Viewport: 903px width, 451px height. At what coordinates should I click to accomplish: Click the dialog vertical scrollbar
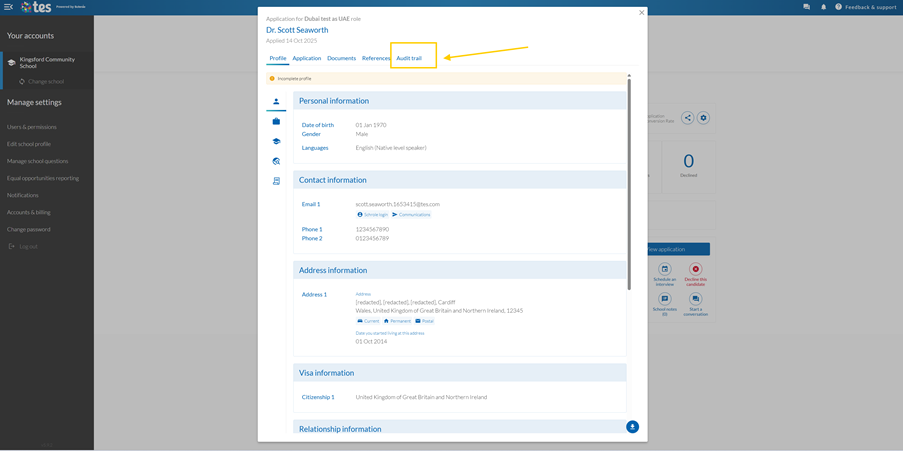tap(629, 184)
